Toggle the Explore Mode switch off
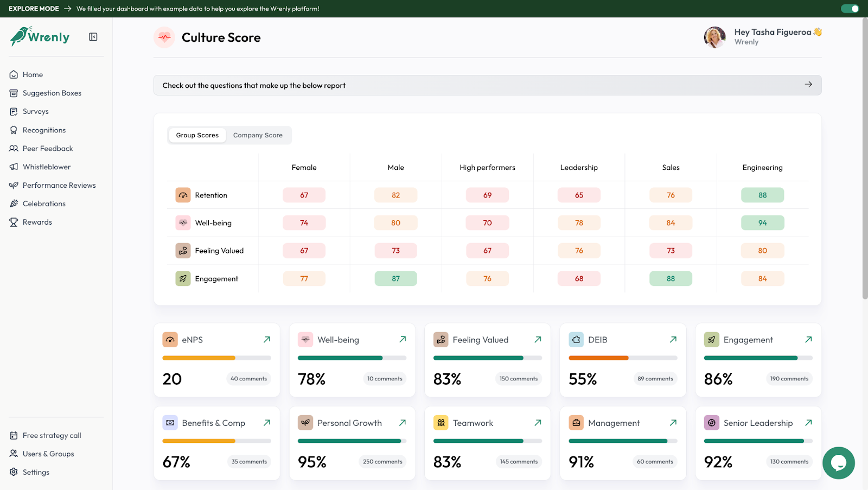The height and width of the screenshot is (490, 868). pos(849,8)
